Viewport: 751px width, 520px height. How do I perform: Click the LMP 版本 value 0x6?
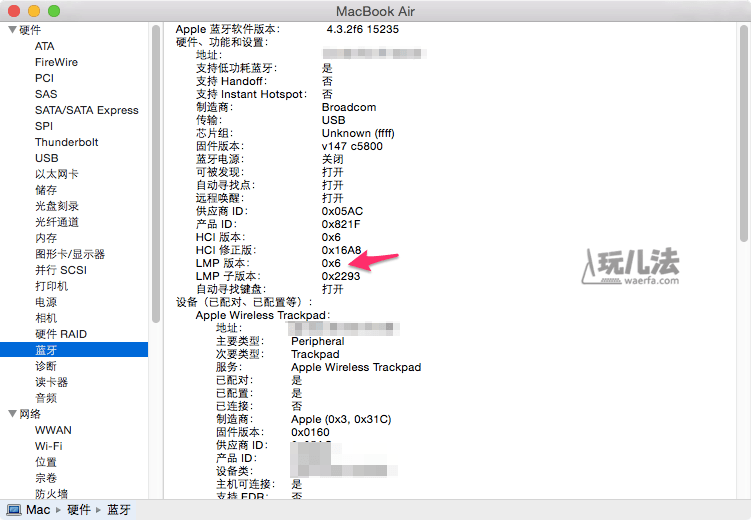click(x=331, y=263)
